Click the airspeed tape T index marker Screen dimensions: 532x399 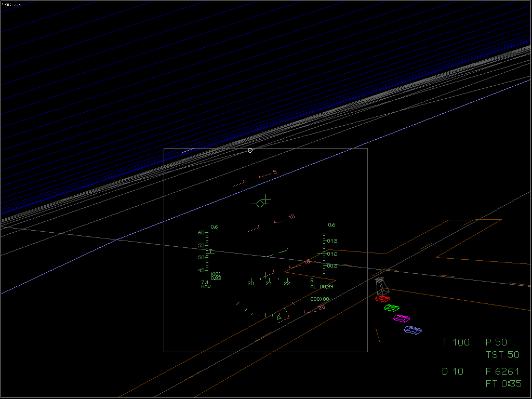point(211,251)
